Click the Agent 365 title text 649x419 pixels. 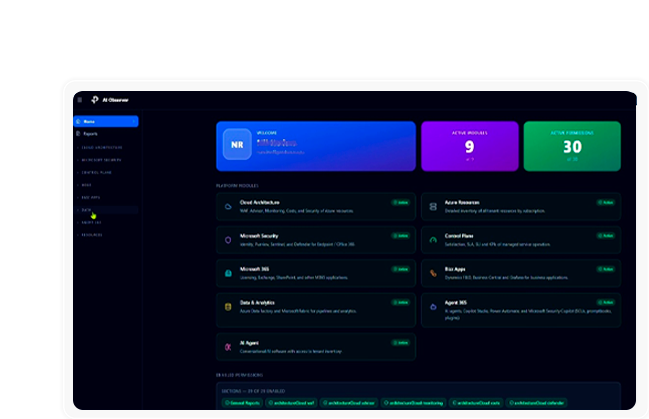[x=456, y=303]
